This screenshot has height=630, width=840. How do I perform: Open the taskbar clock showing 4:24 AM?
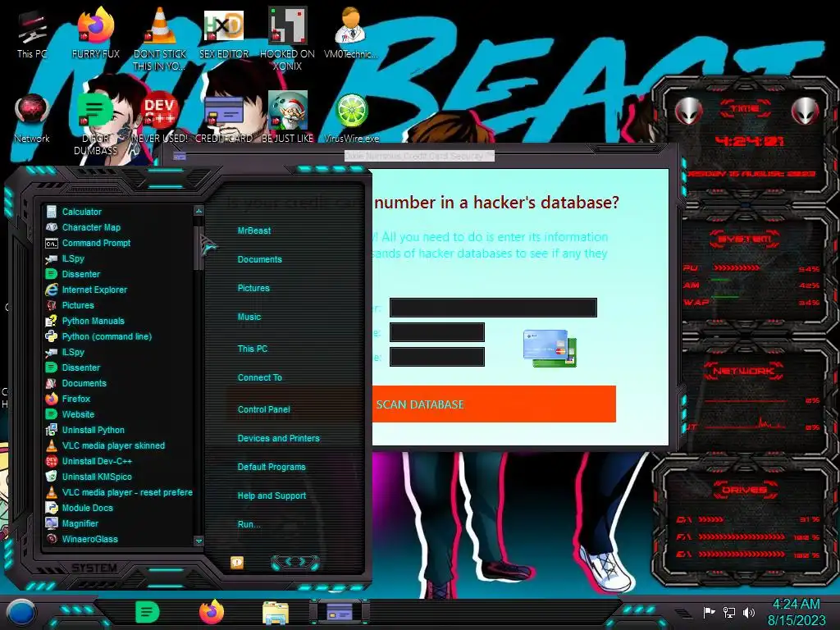tap(797, 612)
